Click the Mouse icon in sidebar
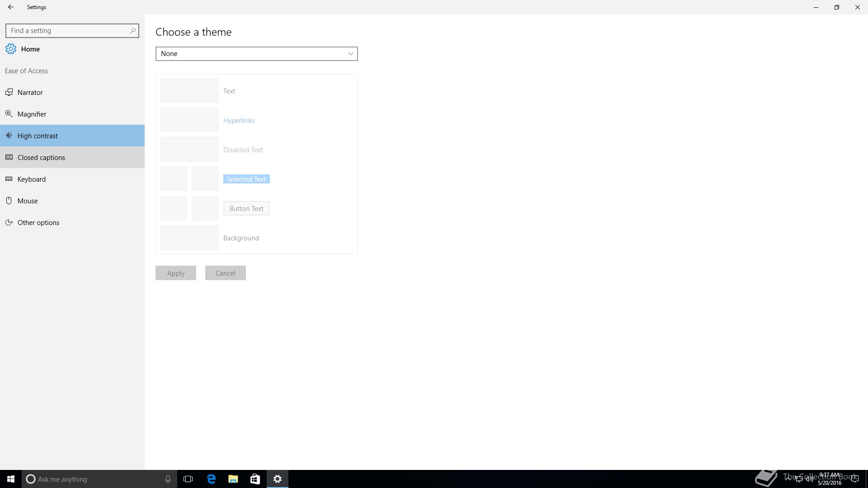 [x=9, y=201]
